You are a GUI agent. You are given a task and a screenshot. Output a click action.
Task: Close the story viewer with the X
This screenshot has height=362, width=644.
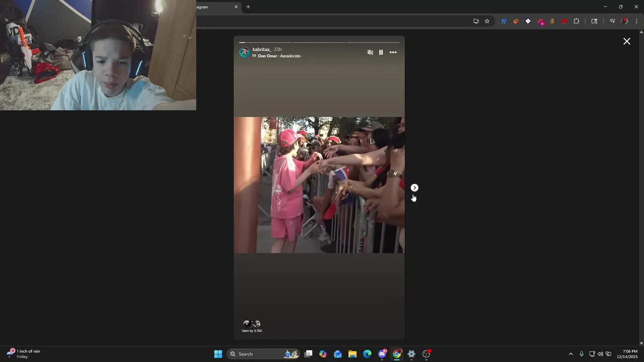pyautogui.click(x=627, y=41)
